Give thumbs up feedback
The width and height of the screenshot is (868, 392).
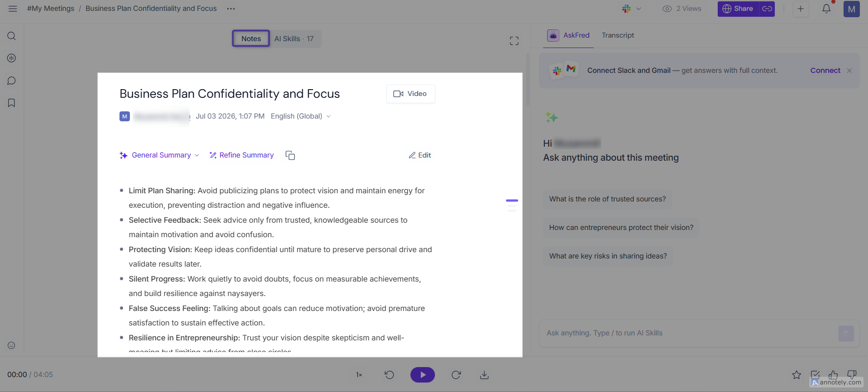833,375
